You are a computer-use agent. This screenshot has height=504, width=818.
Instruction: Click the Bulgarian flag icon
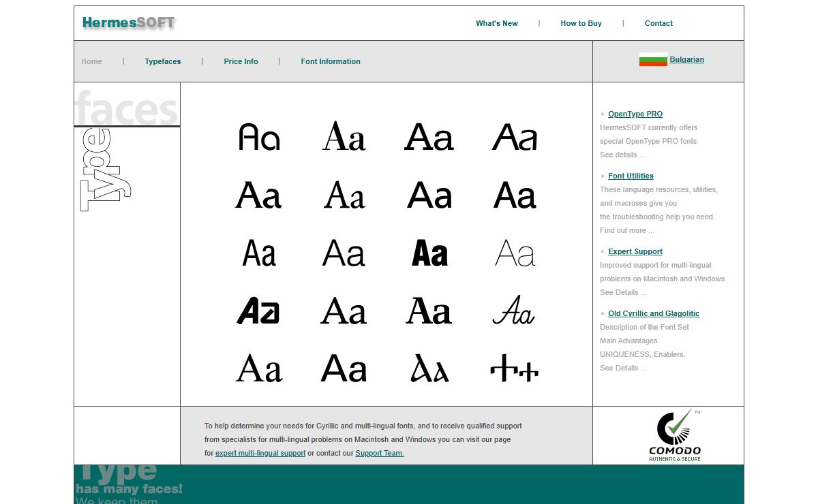653,59
